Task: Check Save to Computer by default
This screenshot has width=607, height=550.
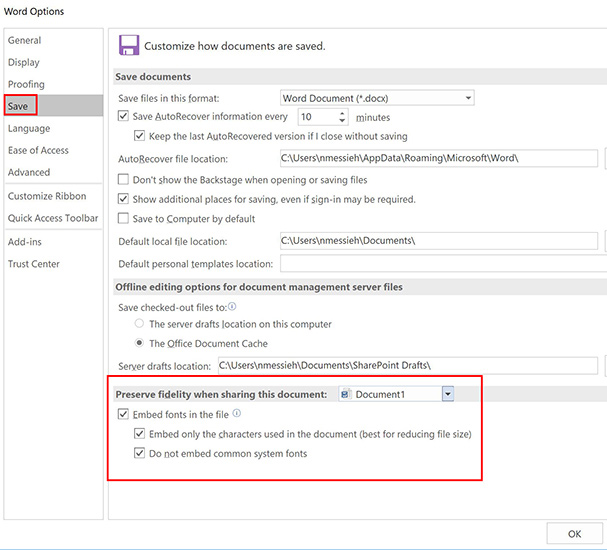Action: point(124,219)
